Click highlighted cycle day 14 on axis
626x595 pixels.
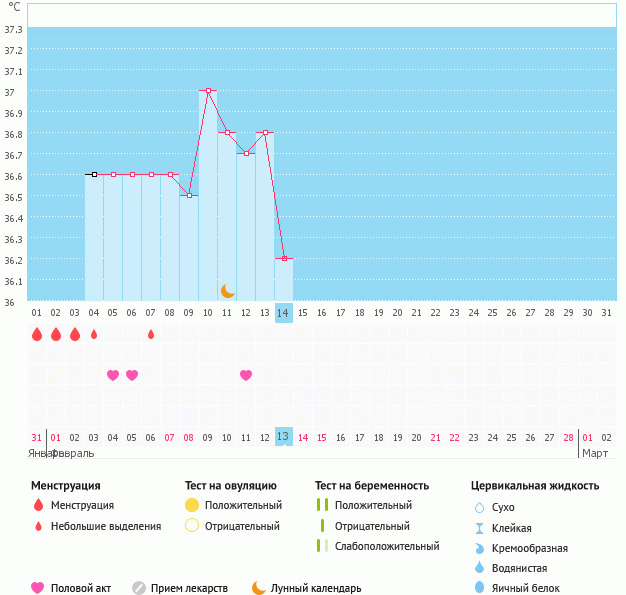[284, 313]
